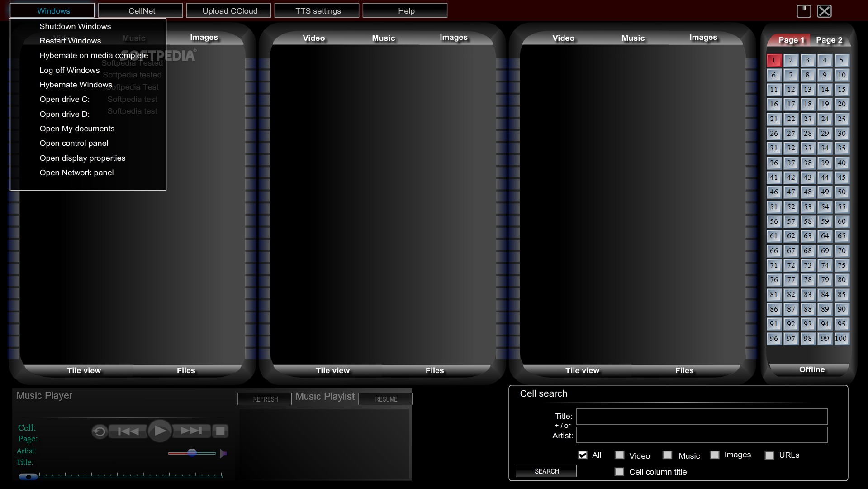Check the Cell column title option
The height and width of the screenshot is (489, 868).
[x=619, y=472]
